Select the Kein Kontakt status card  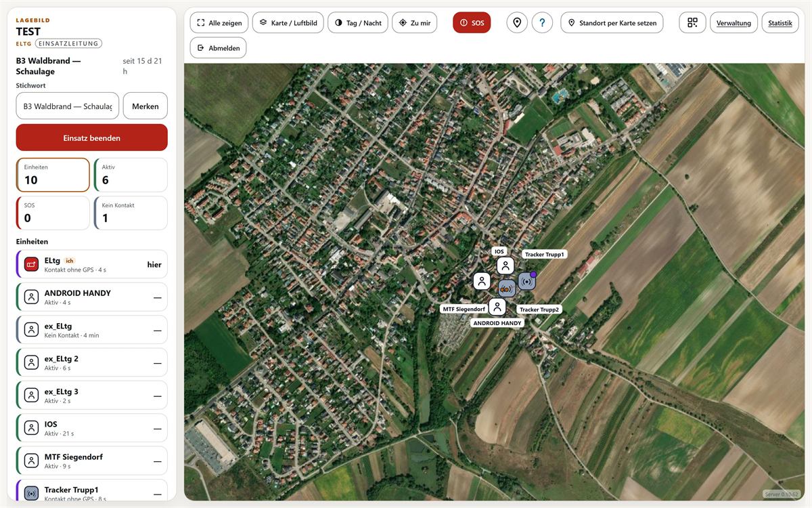131,213
